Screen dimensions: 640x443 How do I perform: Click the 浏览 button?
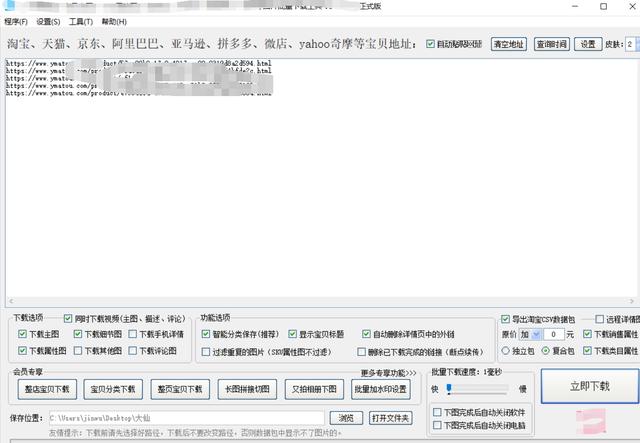click(x=346, y=418)
